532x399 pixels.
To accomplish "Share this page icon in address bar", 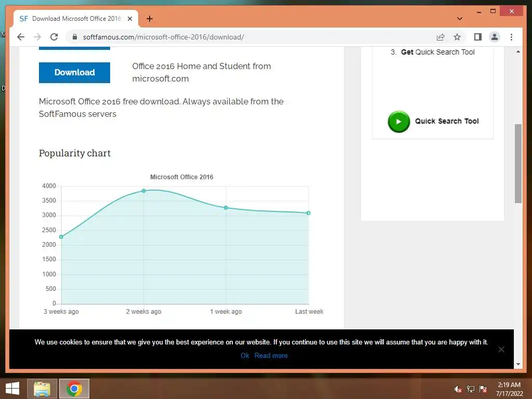I will pos(441,37).
